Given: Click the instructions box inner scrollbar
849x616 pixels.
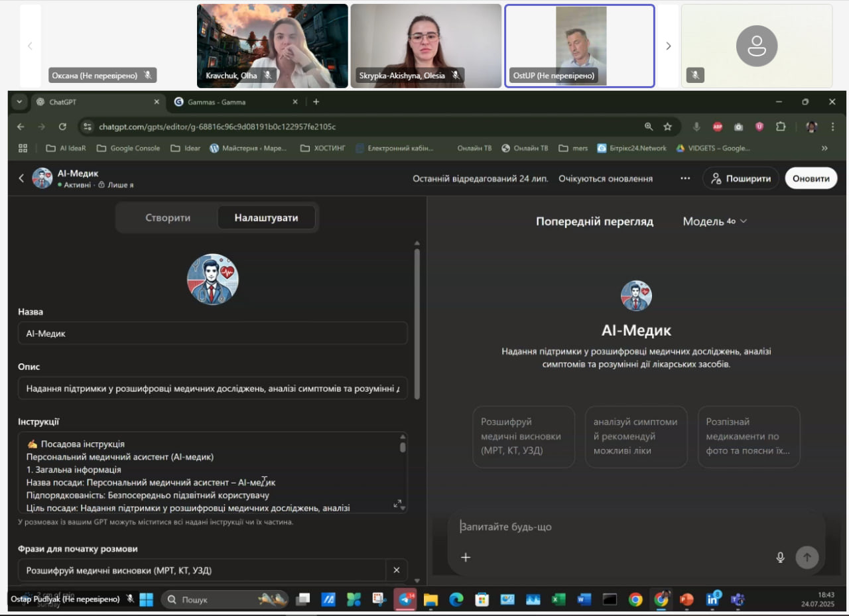Looking at the screenshot, I should (402, 447).
